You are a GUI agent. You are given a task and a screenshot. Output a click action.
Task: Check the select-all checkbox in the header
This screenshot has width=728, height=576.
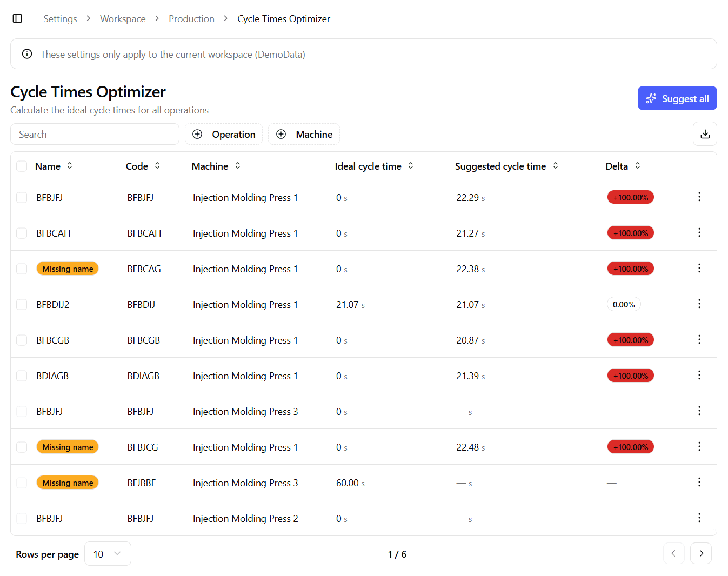click(x=22, y=166)
